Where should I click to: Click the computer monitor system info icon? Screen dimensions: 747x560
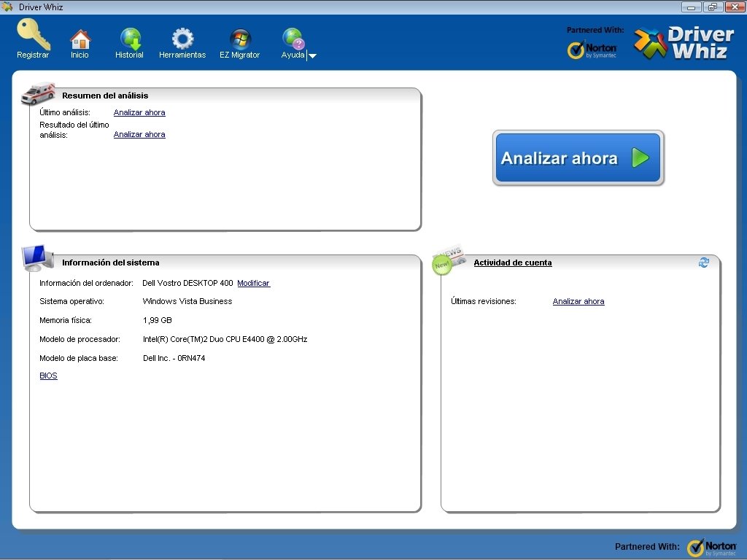(38, 258)
